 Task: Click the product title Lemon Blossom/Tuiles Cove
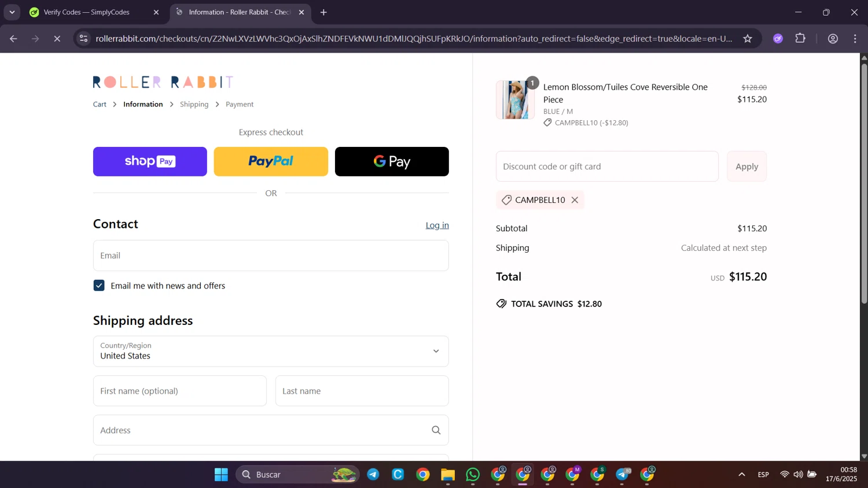(626, 93)
